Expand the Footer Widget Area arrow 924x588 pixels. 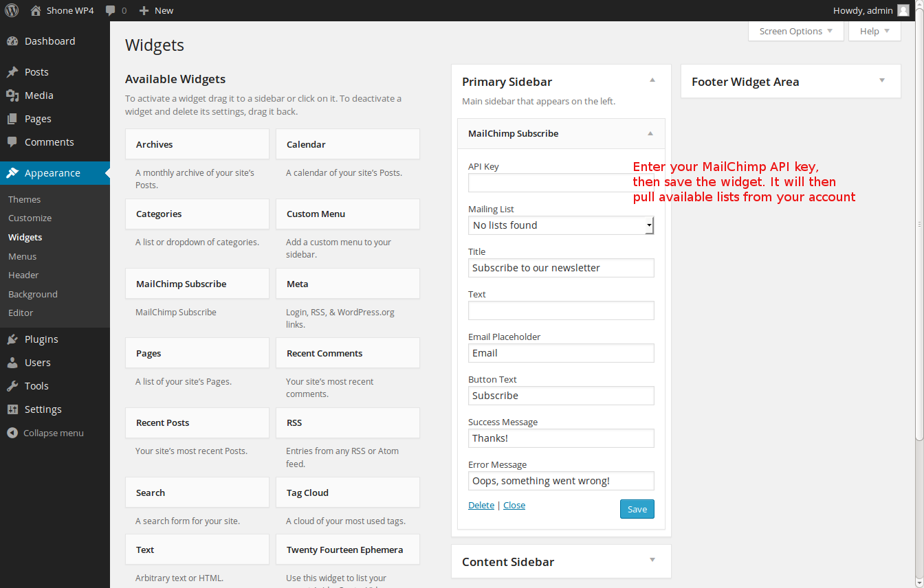click(x=882, y=80)
